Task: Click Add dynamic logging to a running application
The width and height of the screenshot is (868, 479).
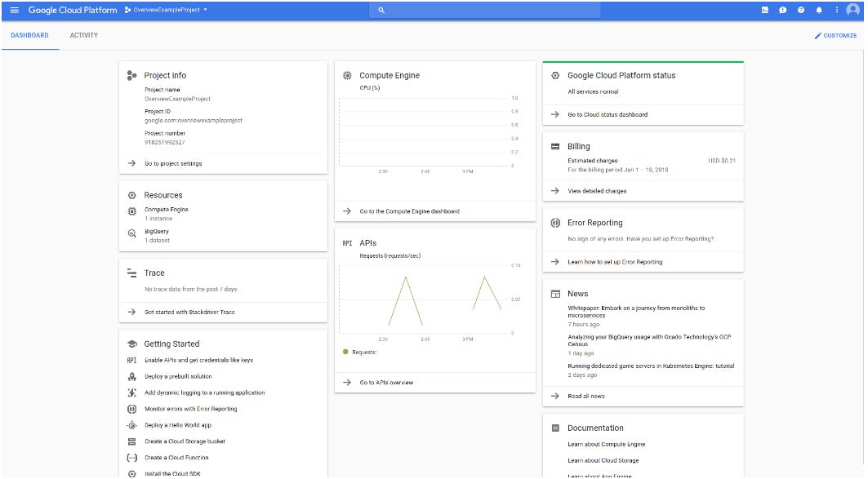Action: tap(205, 393)
